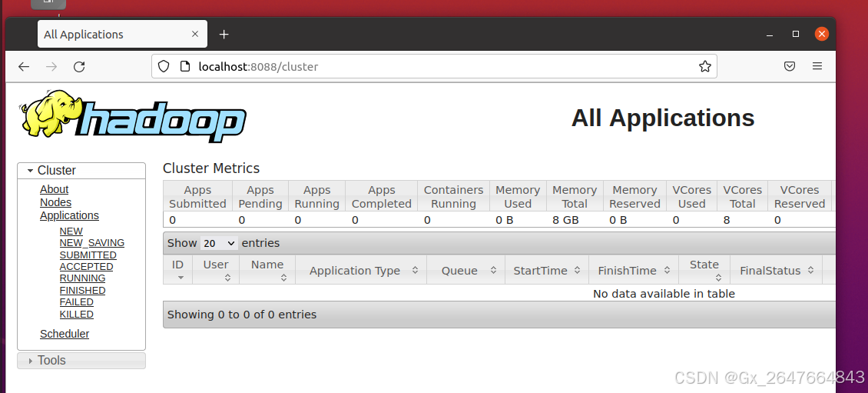Viewport: 868px width, 393px height.
Task: Open the About link
Action: pyautogui.click(x=55, y=189)
